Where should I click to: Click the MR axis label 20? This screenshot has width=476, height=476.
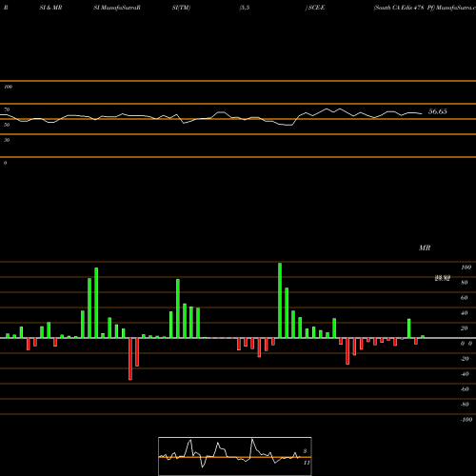[465, 328]
